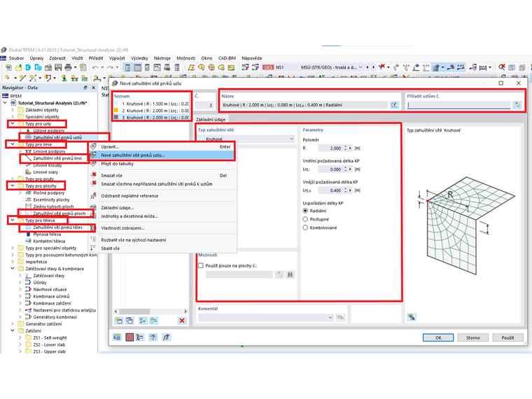Click the Poloměr R value field

tap(330, 148)
